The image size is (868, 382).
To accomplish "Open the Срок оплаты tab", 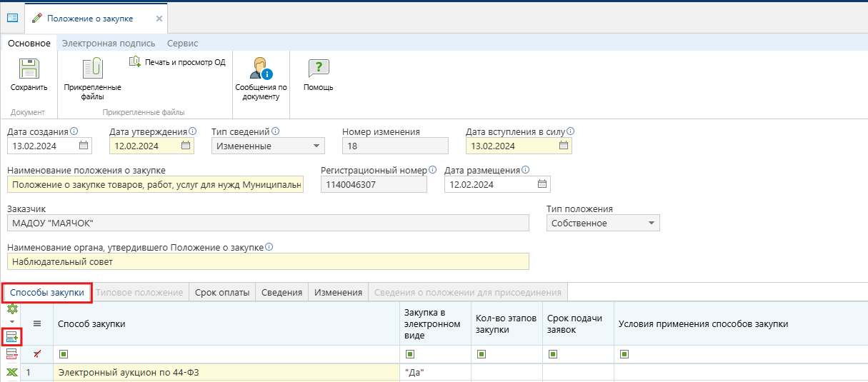I will click(222, 292).
